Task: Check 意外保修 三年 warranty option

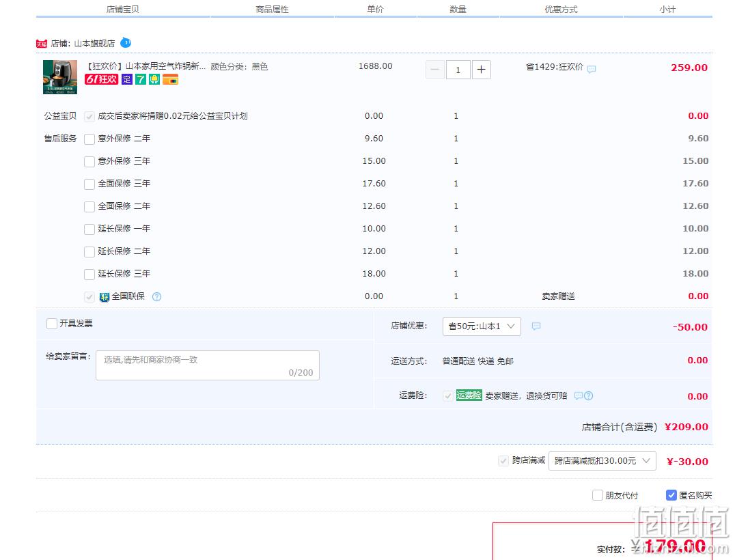Action: pos(89,161)
